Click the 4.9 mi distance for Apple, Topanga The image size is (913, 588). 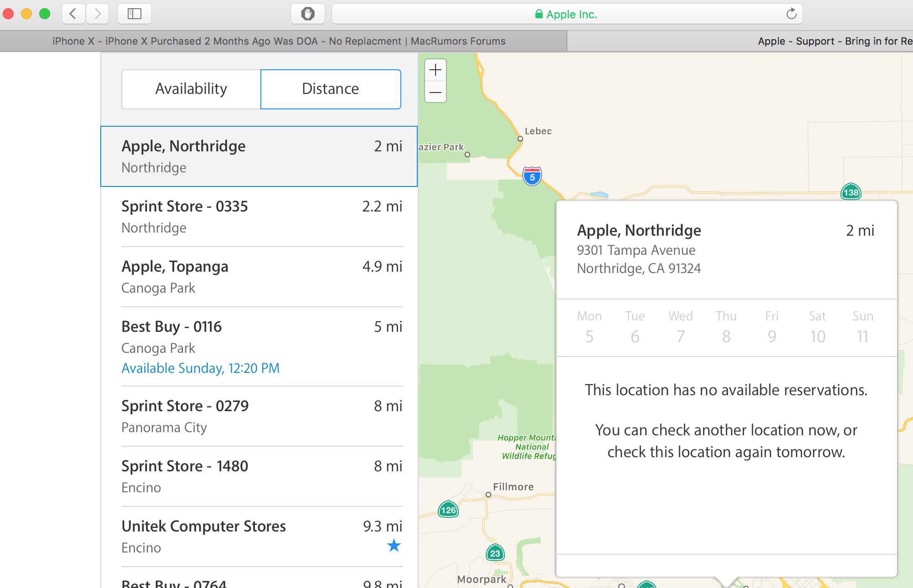coord(382,267)
